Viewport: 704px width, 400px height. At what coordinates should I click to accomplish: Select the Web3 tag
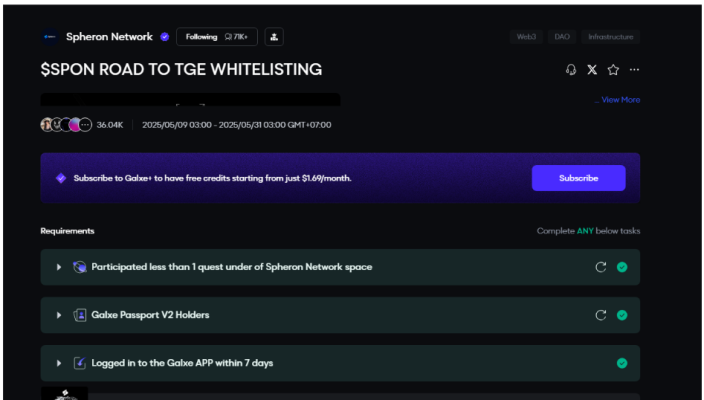526,37
